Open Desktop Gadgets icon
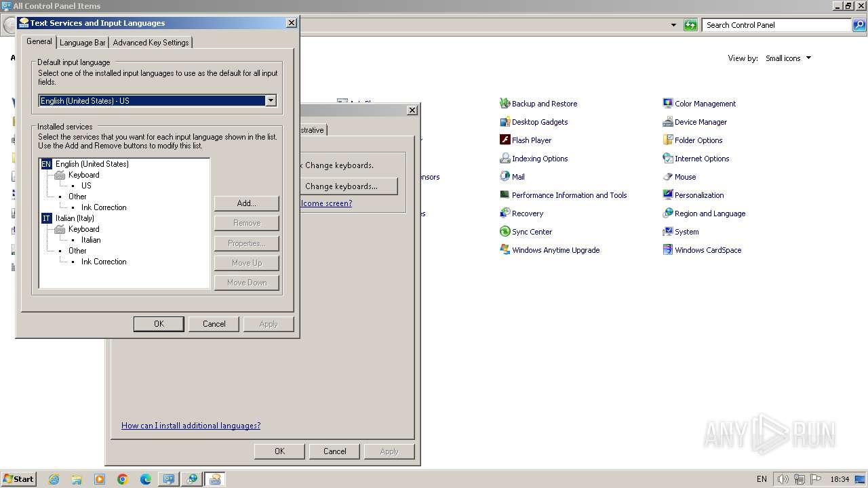868x488 pixels. tap(505, 122)
